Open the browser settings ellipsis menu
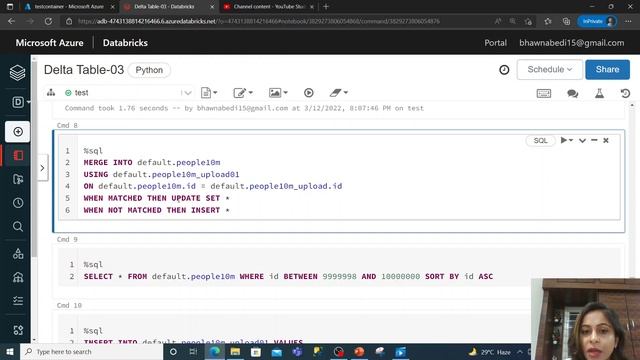640x360 pixels. click(x=628, y=21)
